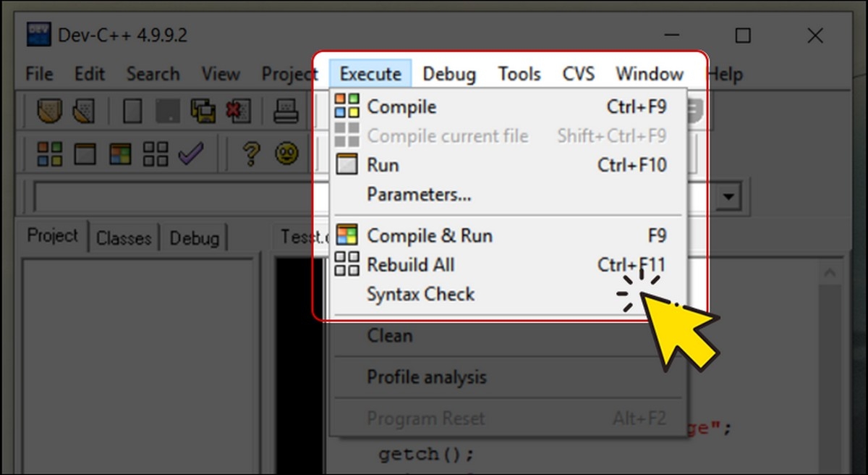Click the yellow floppy Save All icon

203,110
